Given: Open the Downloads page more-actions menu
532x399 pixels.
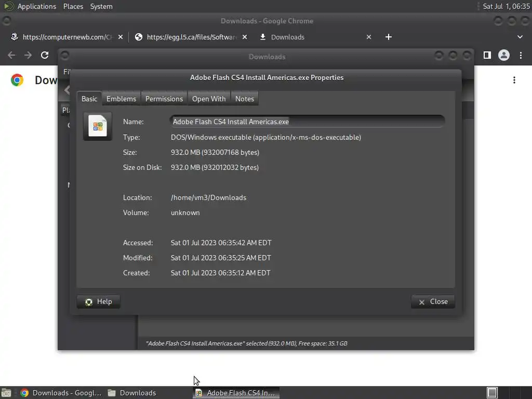Looking at the screenshot, I should click(514, 80).
